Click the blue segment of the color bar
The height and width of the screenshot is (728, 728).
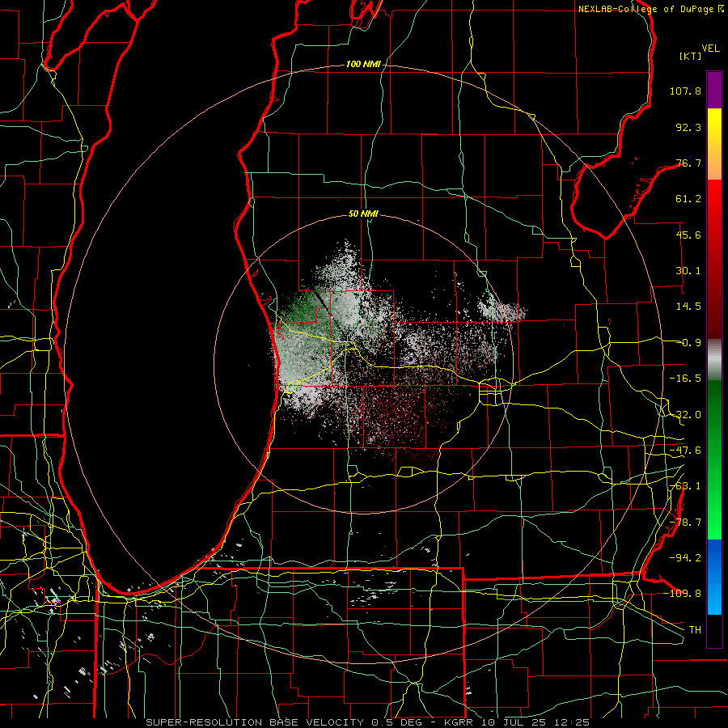pos(714,577)
